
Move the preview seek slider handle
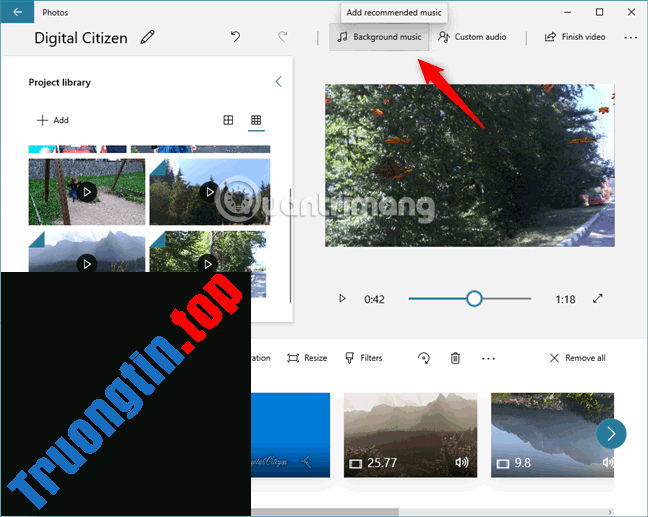click(x=474, y=298)
